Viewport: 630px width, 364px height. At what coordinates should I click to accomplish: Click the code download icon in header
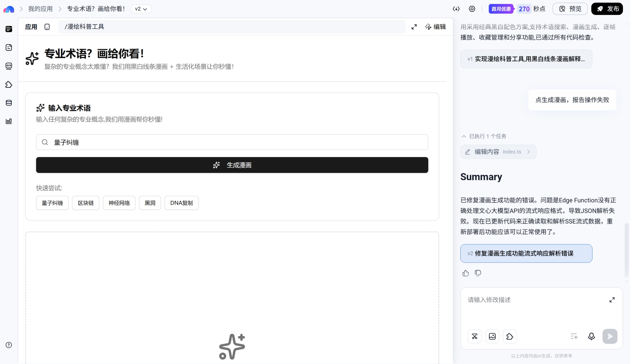pyautogui.click(x=456, y=9)
